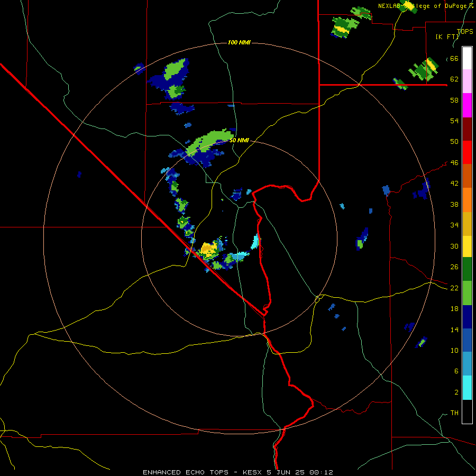Click the legend value 26
The image size is (476, 476).
[x=454, y=267]
